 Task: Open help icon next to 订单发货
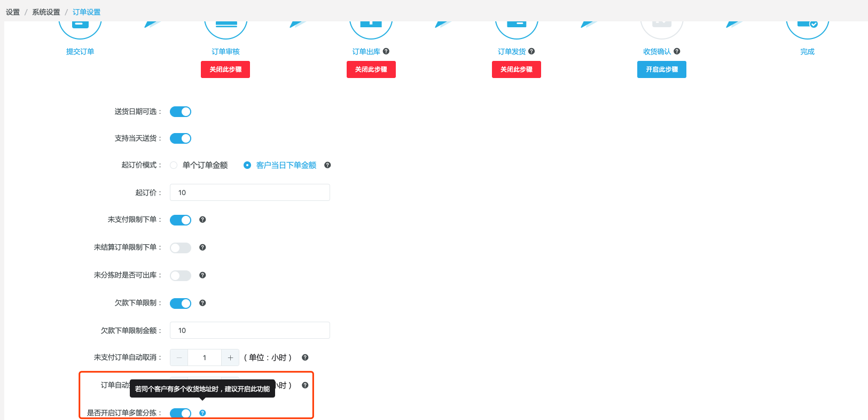tap(531, 51)
